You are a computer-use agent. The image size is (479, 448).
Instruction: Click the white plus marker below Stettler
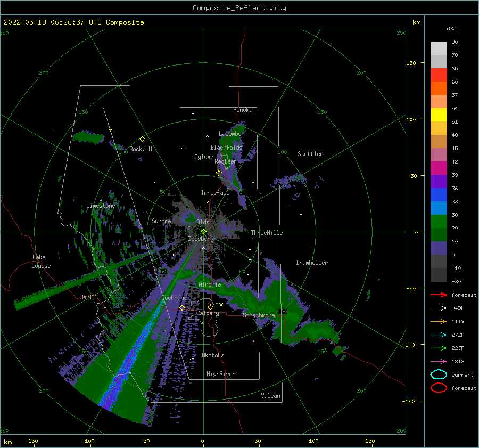301,214
